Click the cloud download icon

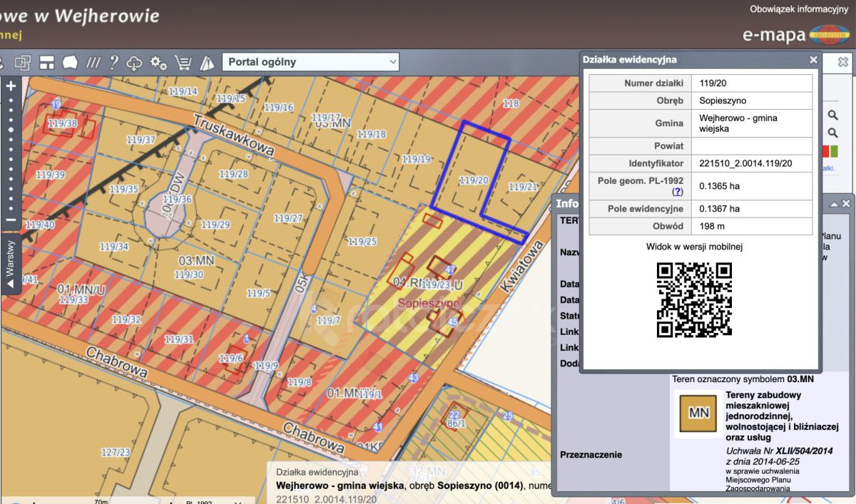click(x=134, y=63)
